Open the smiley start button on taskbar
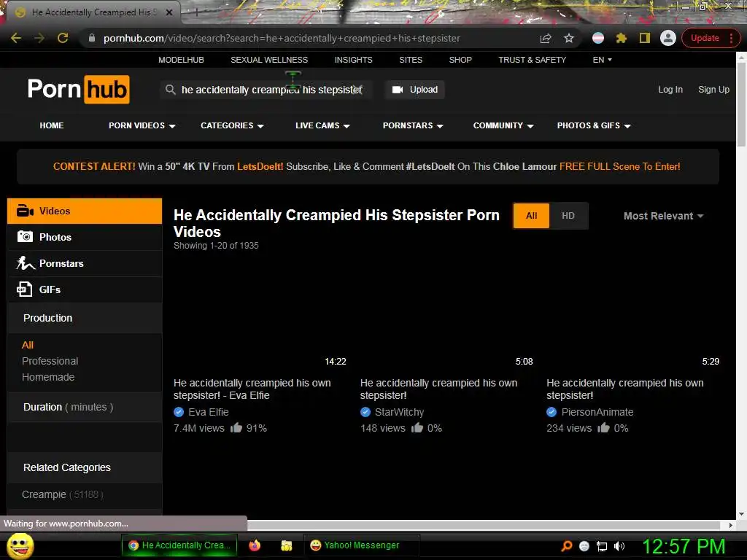This screenshot has width=747, height=560. click(x=20, y=546)
